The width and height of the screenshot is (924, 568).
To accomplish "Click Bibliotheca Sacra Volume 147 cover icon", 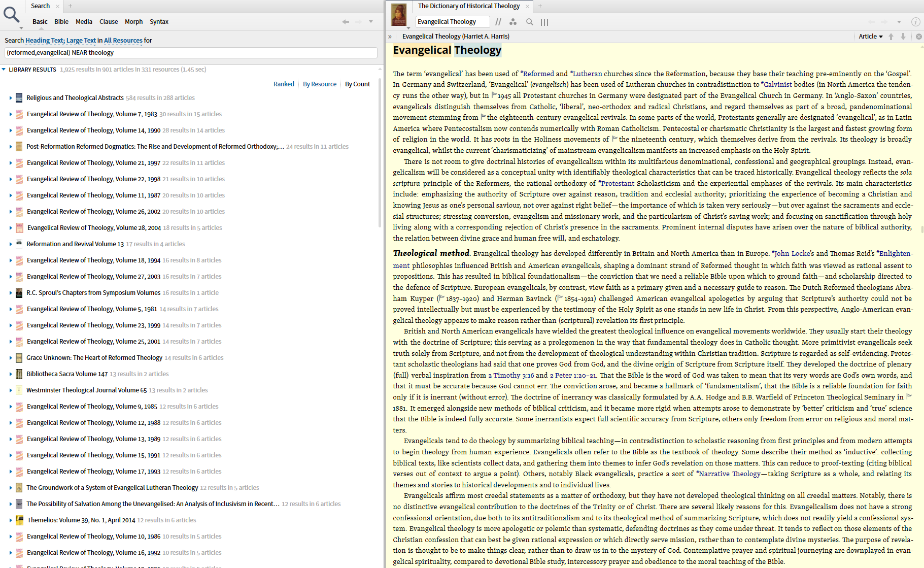I will [x=19, y=374].
